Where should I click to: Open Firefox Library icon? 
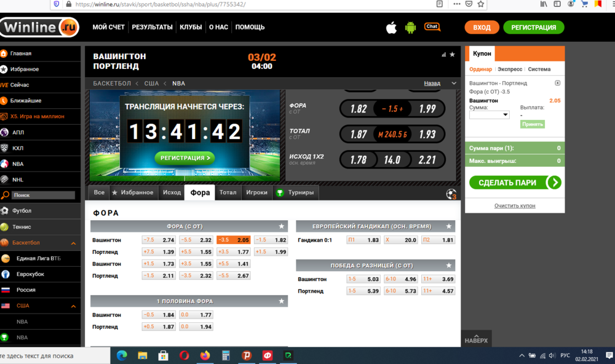coord(544,4)
